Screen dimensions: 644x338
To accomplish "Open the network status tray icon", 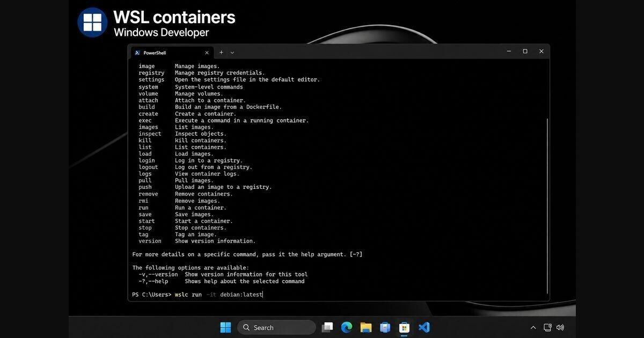I will (547, 327).
